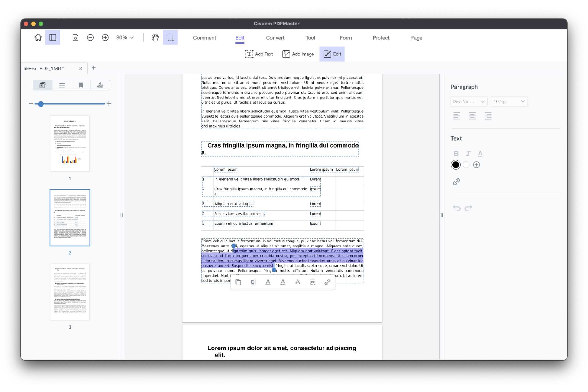Screen dimensions: 588x392
Task: Zoom in with the plus magnifier
Action: tap(105, 37)
